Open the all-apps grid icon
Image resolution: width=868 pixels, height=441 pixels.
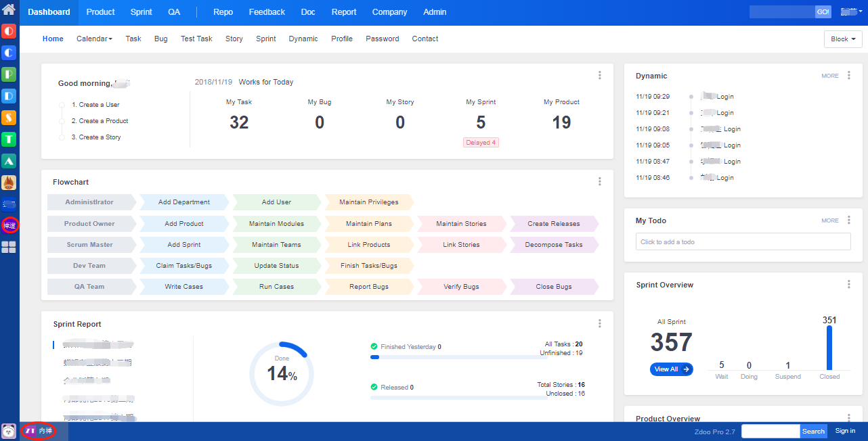tap(9, 248)
